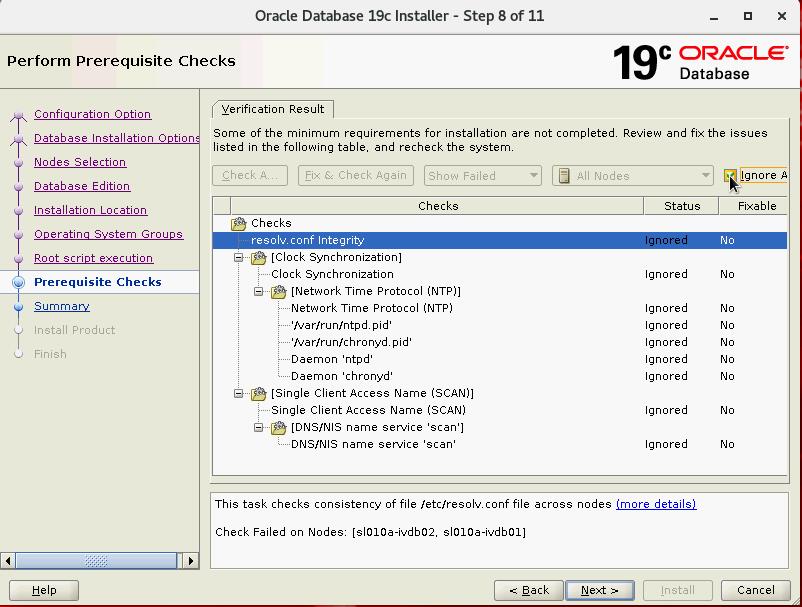Click the Network Time Protocol folder icon
The image size is (802, 607).
(x=278, y=292)
